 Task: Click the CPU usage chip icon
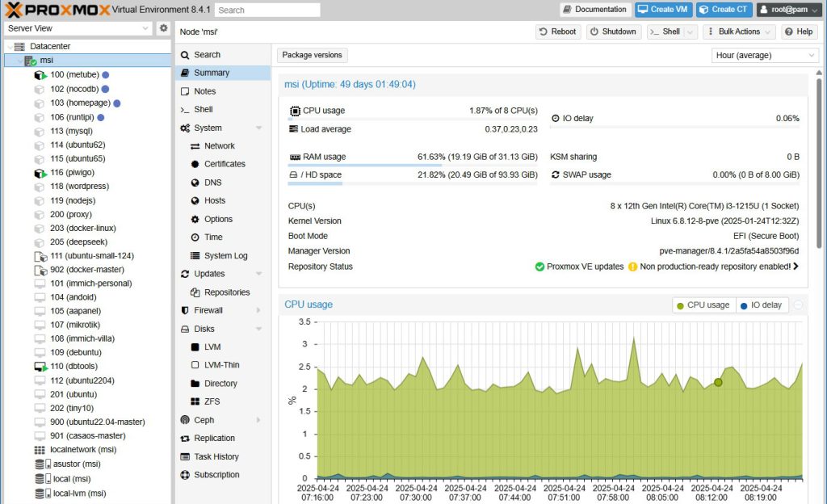click(295, 111)
